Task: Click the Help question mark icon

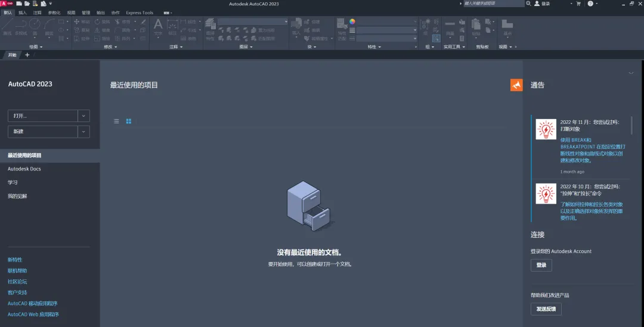Action: coord(590,4)
